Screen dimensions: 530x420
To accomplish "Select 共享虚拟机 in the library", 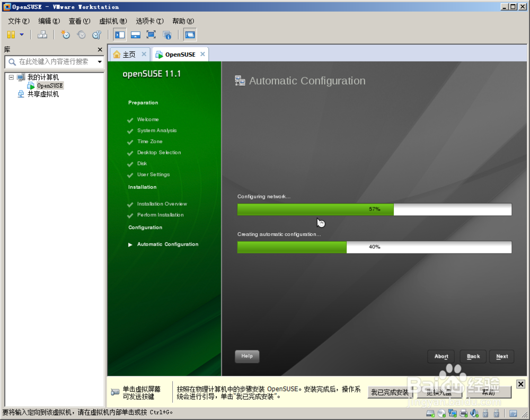I will (x=43, y=94).
